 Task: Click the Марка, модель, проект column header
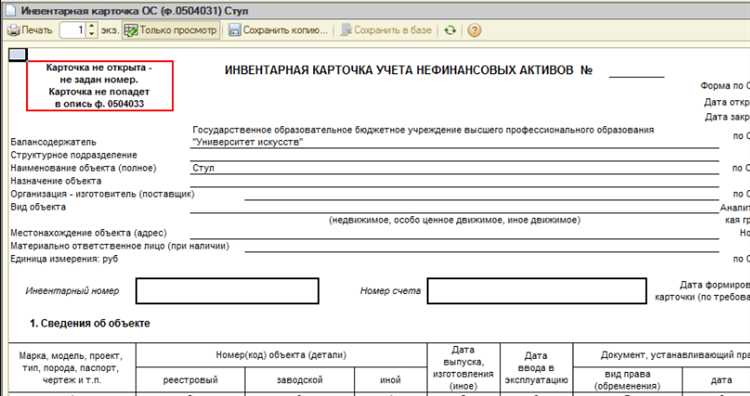72,368
